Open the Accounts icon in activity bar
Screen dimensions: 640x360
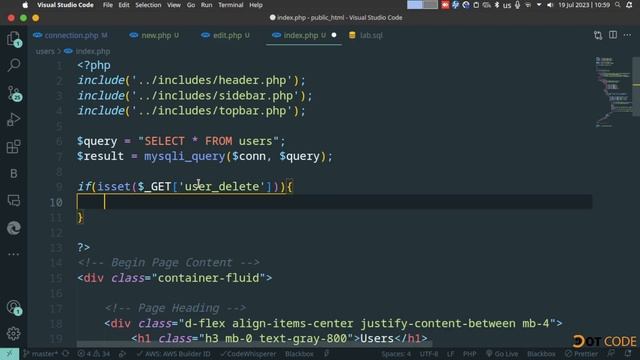pos(14,307)
